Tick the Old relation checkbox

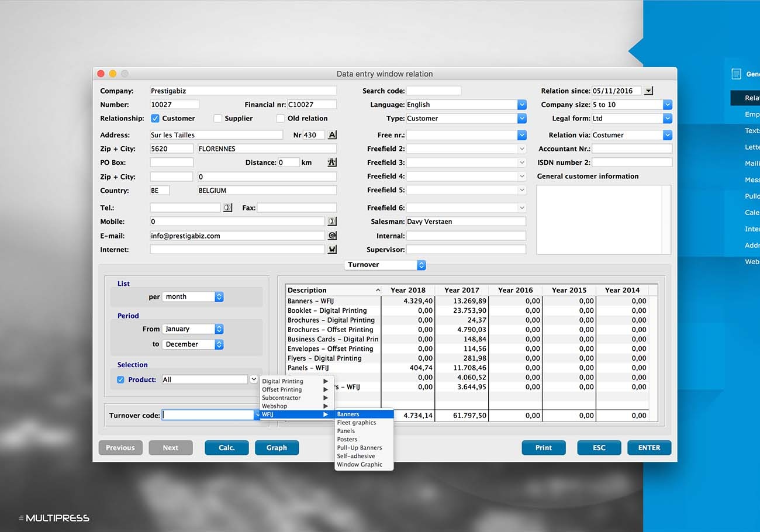280,118
